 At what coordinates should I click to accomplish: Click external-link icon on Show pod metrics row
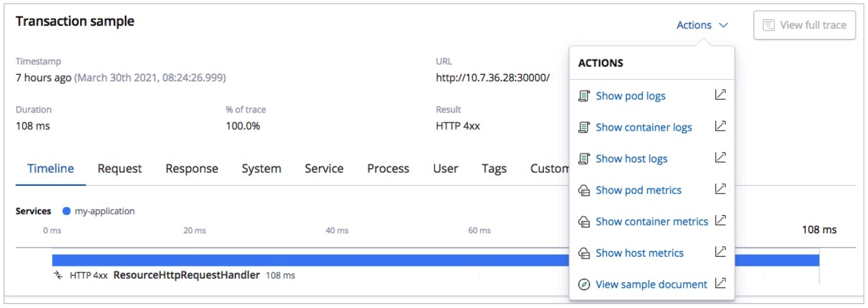[x=720, y=189]
